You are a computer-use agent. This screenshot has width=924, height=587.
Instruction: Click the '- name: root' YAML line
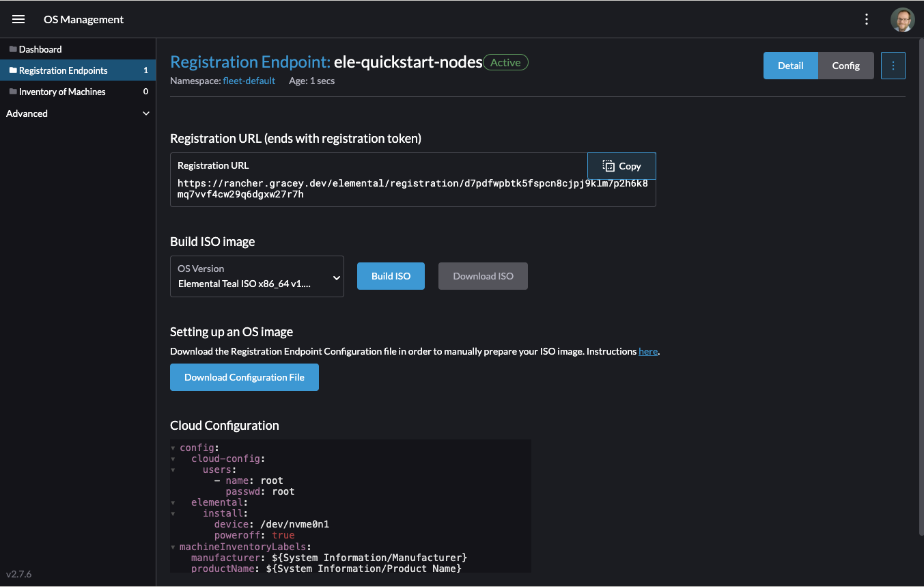[249, 480]
